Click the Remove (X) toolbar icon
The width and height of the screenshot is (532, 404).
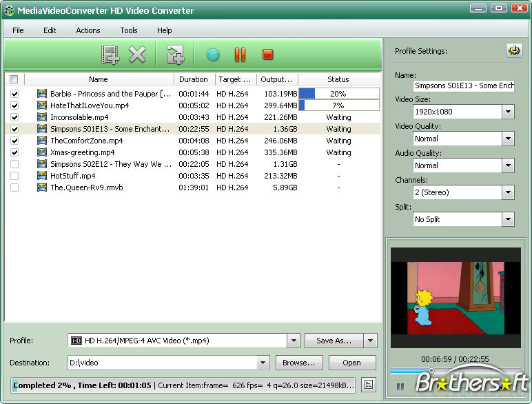(x=138, y=54)
